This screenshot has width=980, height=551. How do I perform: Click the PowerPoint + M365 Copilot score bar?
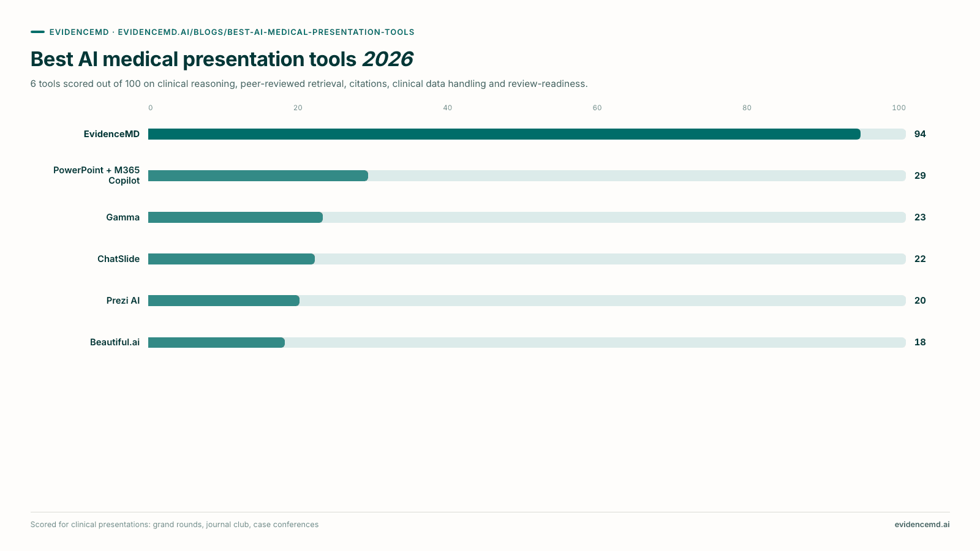pos(258,176)
